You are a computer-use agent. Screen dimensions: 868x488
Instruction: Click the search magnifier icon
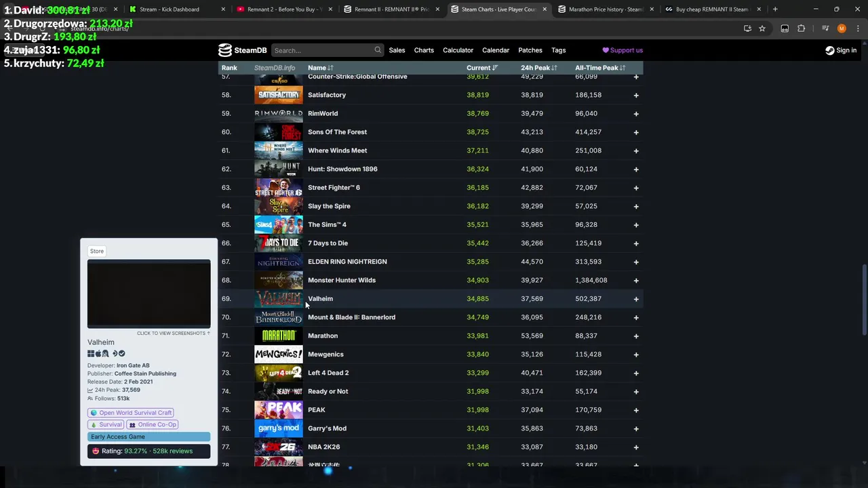378,50
